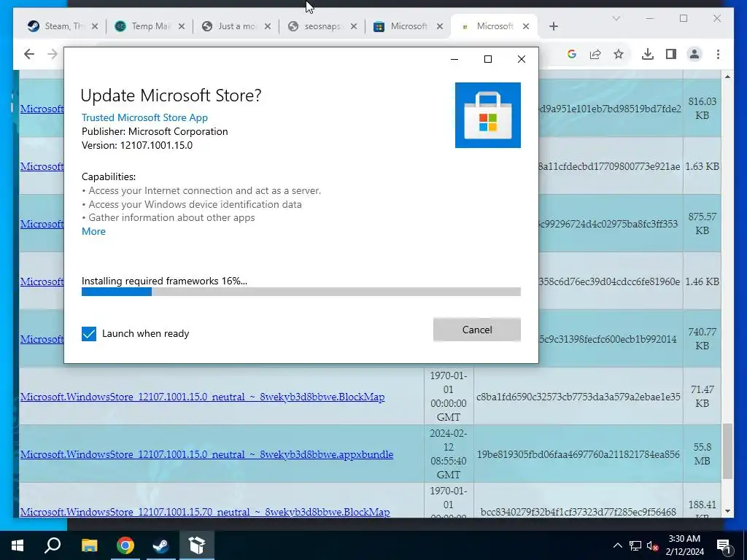Open Chrome profile avatar
This screenshot has height=560, width=747.
[x=694, y=54]
